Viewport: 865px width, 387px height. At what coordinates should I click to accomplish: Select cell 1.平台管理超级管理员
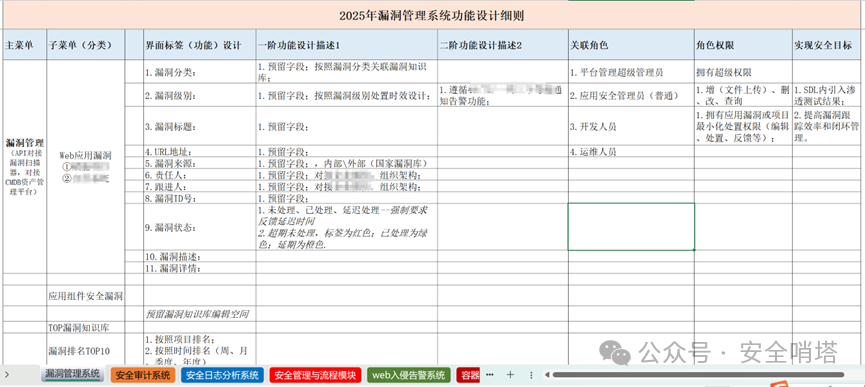[x=632, y=72]
